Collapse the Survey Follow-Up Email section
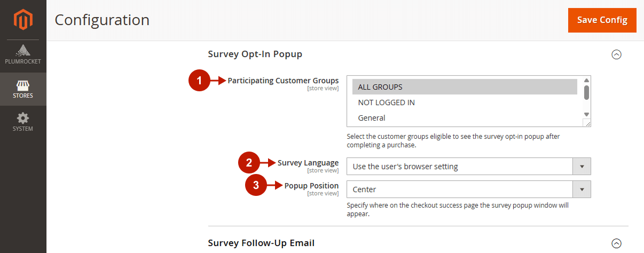 coord(616,243)
